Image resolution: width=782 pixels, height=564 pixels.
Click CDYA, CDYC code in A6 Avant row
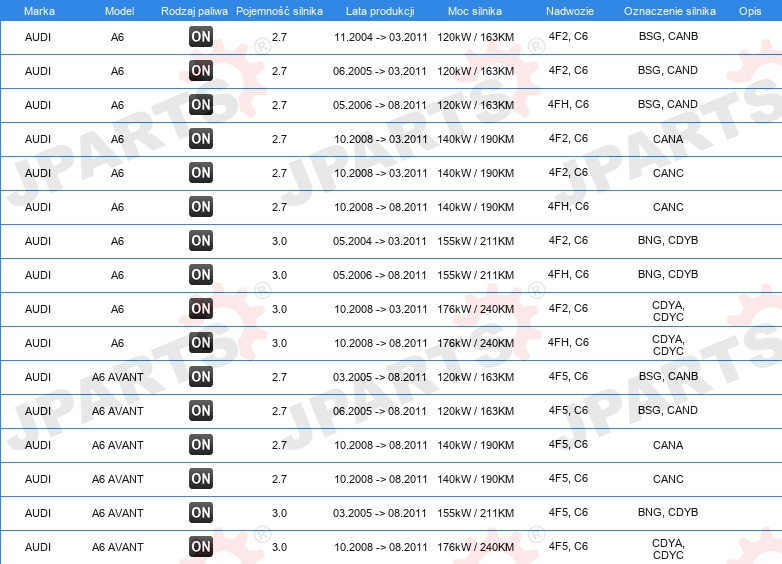668,549
